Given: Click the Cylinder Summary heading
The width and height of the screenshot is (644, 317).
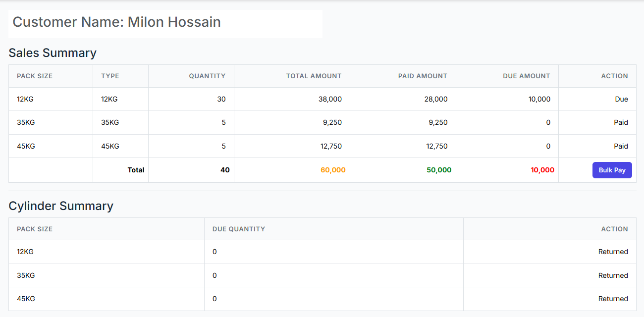Looking at the screenshot, I should click(x=61, y=206).
